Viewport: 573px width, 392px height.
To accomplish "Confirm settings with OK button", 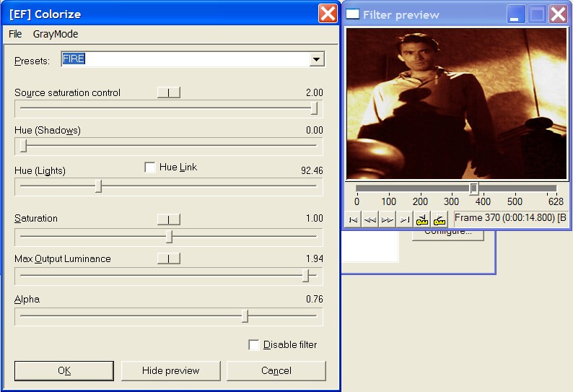I will click(x=64, y=371).
